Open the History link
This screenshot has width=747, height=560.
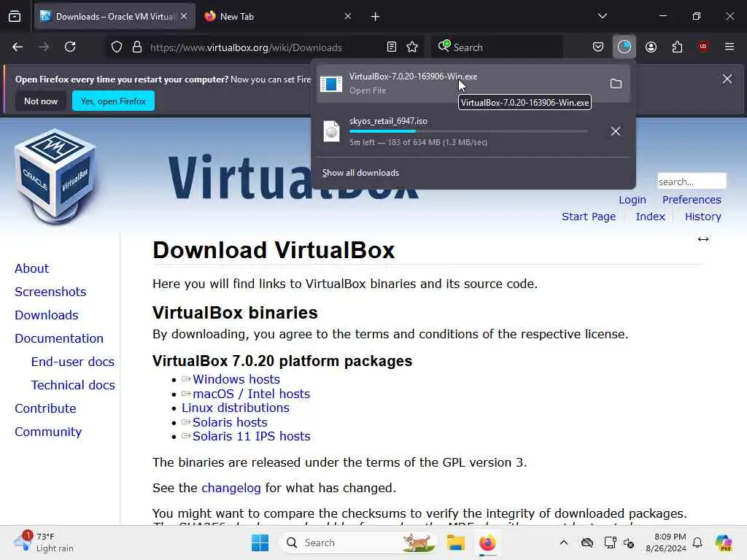(x=703, y=217)
